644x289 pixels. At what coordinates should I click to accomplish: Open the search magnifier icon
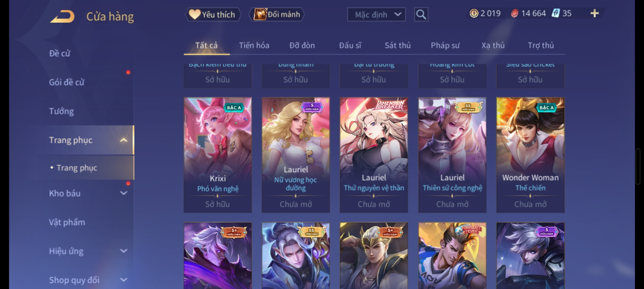[421, 14]
